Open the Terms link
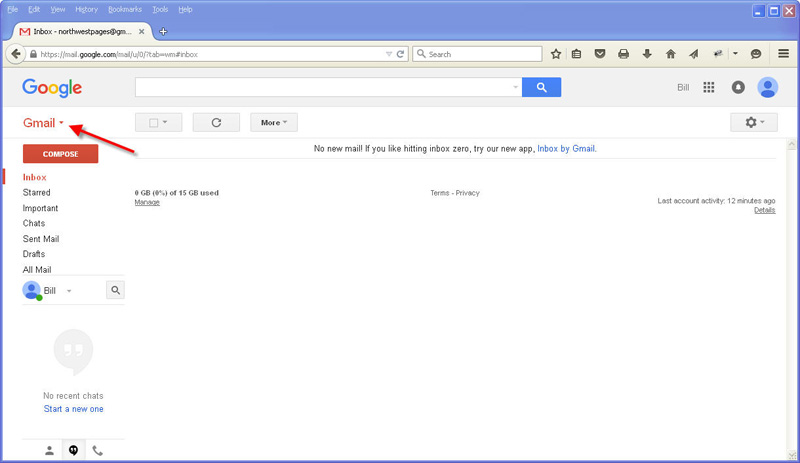 click(439, 193)
